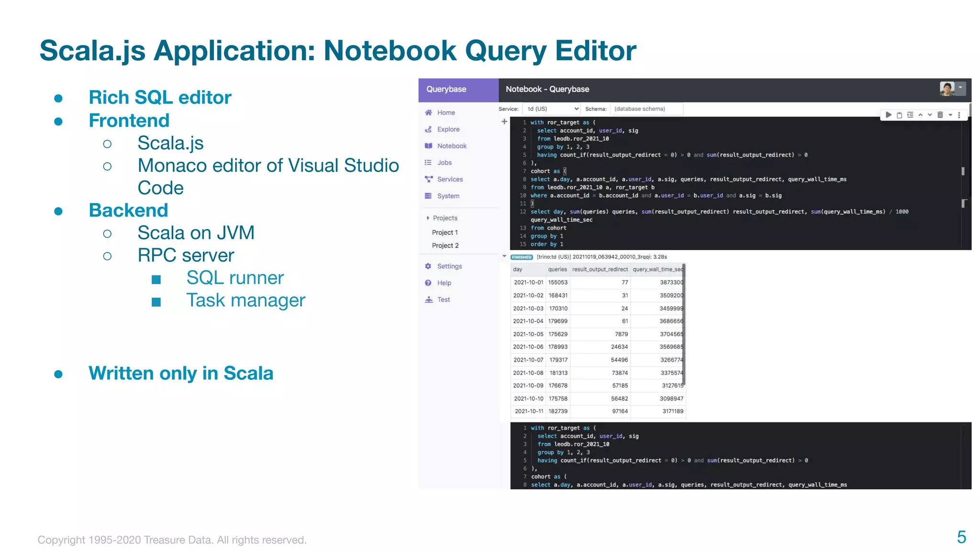Image resolution: width=980 pixels, height=551 pixels.
Task: Open the Explore menu item
Action: [448, 129]
